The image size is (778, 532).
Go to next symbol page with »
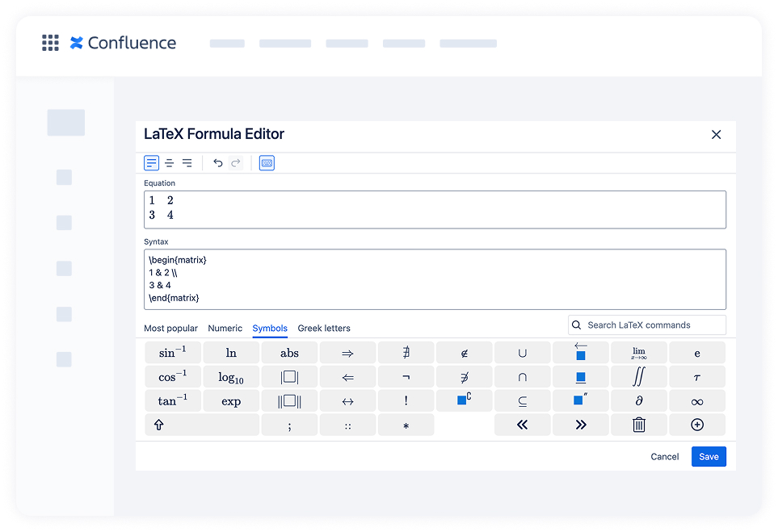(x=581, y=425)
